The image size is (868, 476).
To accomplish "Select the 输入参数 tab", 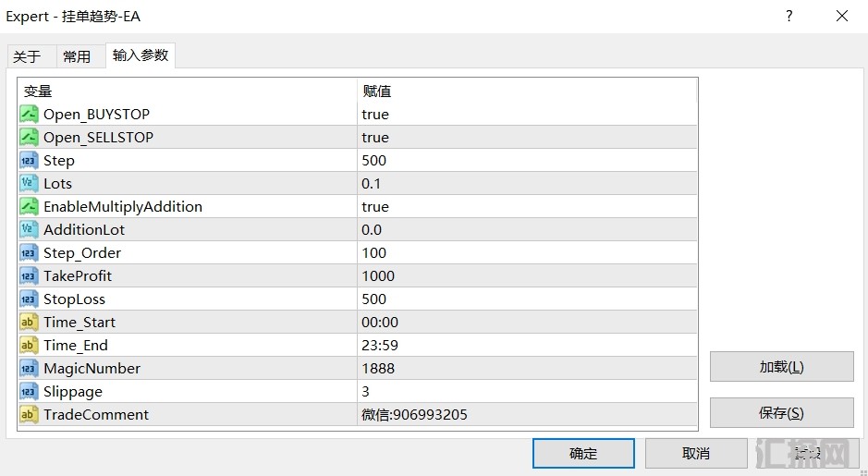I will [141, 55].
